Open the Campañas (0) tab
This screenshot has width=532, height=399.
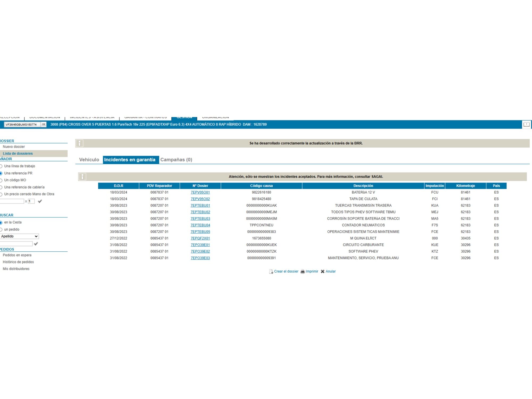click(x=176, y=160)
